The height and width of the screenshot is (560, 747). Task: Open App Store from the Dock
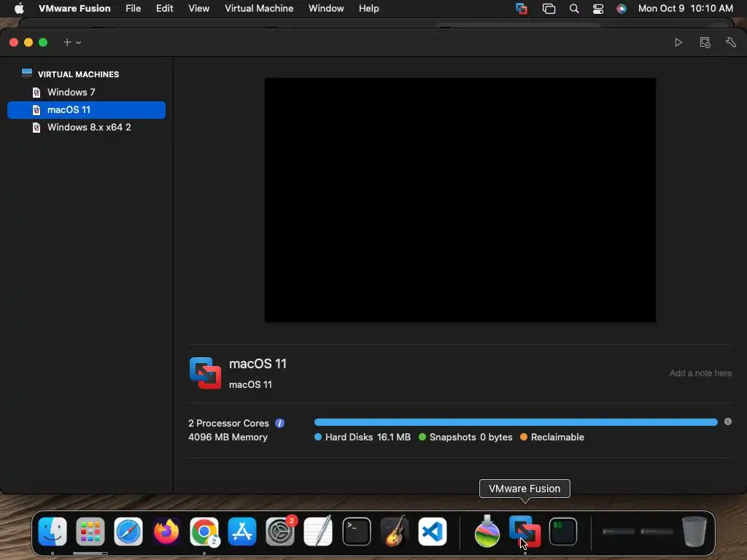pos(242,532)
